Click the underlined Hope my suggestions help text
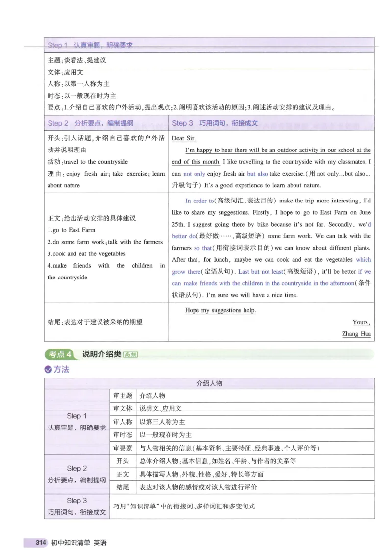 pyautogui.click(x=220, y=310)
